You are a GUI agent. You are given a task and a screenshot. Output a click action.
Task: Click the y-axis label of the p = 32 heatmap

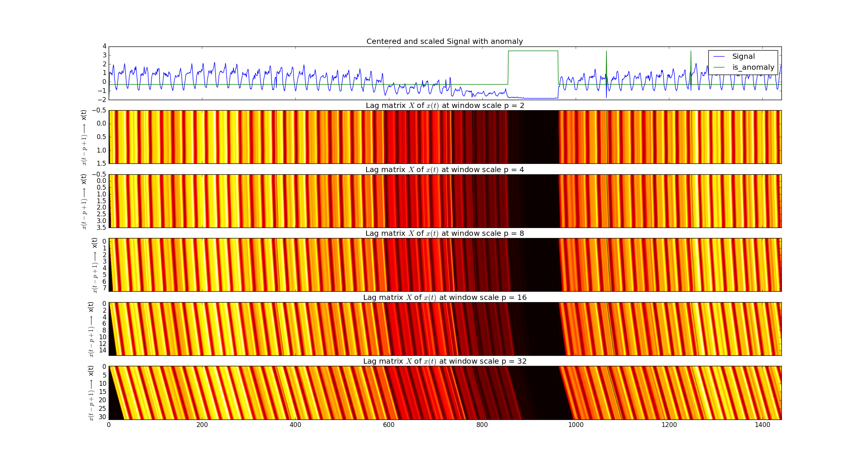click(91, 393)
